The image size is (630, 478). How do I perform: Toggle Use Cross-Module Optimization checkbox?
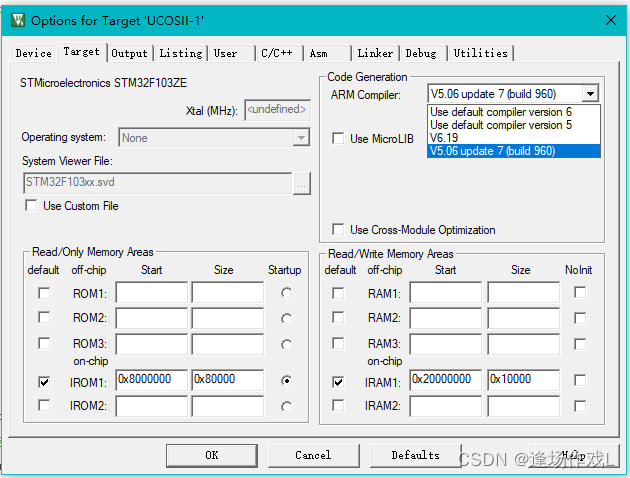click(x=338, y=229)
